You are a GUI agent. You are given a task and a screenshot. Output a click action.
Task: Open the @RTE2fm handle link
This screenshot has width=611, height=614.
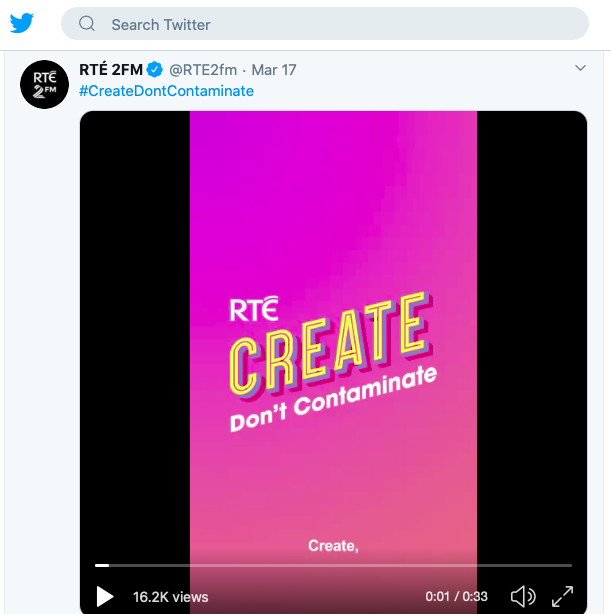point(203,70)
